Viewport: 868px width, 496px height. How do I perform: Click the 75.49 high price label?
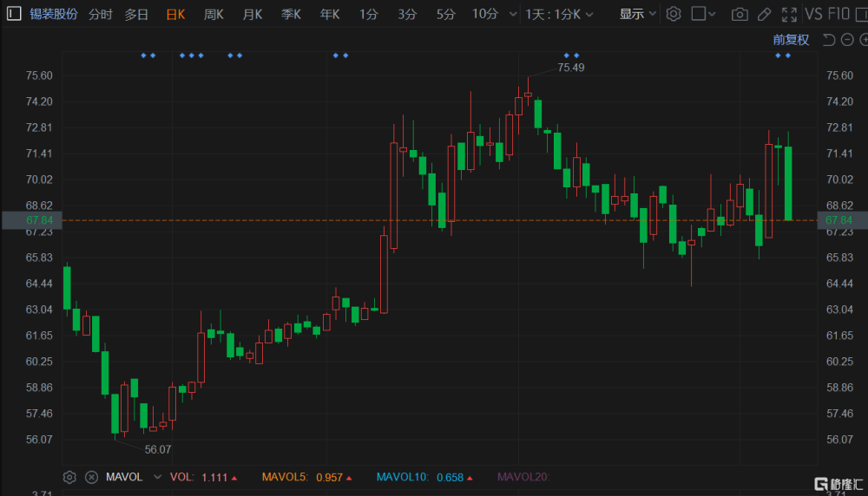tap(571, 68)
